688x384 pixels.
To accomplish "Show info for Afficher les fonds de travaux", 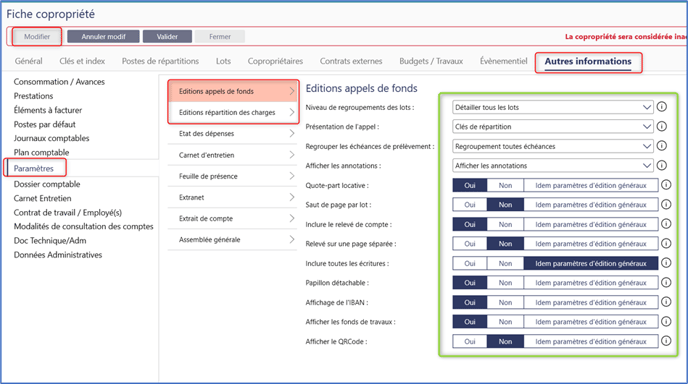I will click(666, 322).
